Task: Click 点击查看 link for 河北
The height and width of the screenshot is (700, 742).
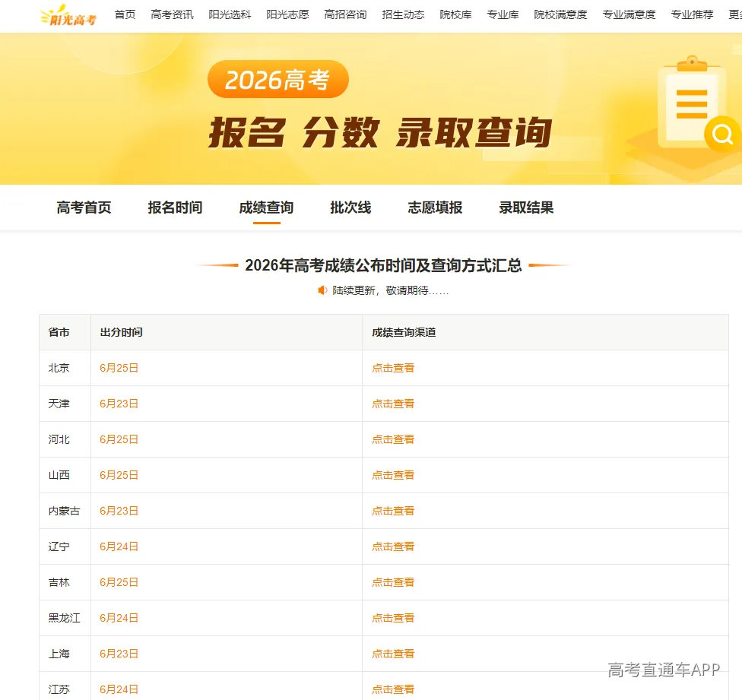Action: point(393,439)
